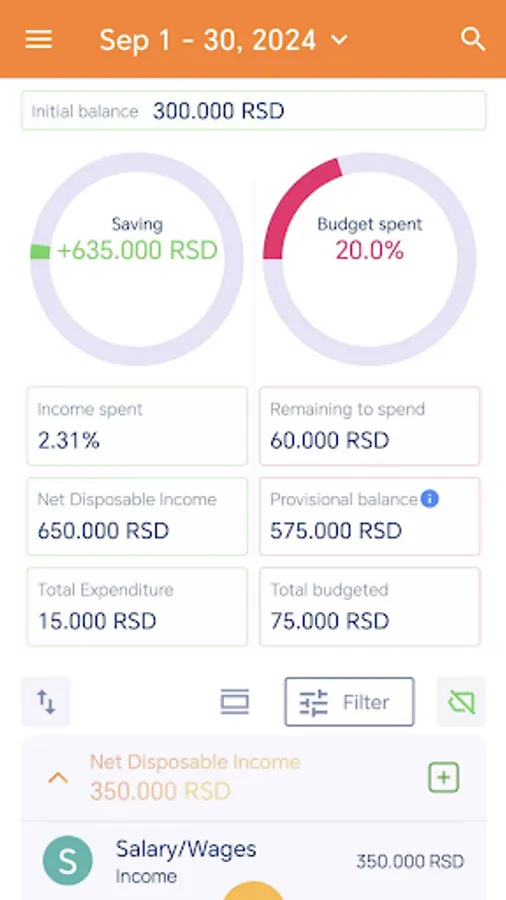This screenshot has height=900, width=506.
Task: Click the Provisional balance info icon
Action: click(x=429, y=499)
